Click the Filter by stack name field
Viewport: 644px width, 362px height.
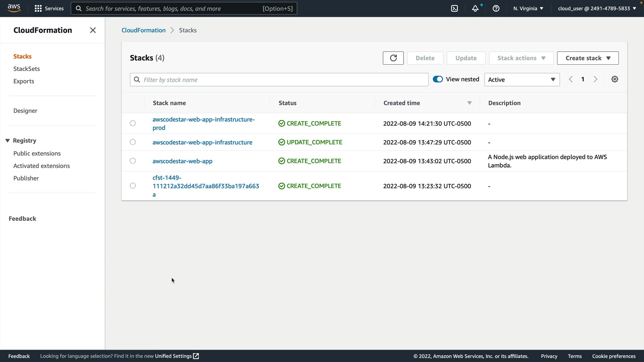click(279, 80)
